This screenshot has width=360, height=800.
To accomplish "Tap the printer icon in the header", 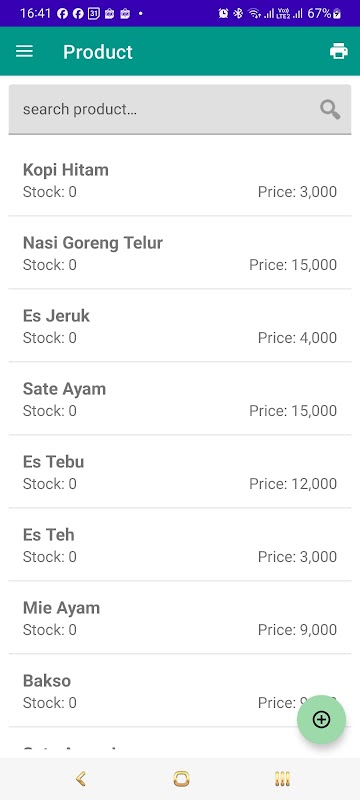I will click(x=339, y=51).
